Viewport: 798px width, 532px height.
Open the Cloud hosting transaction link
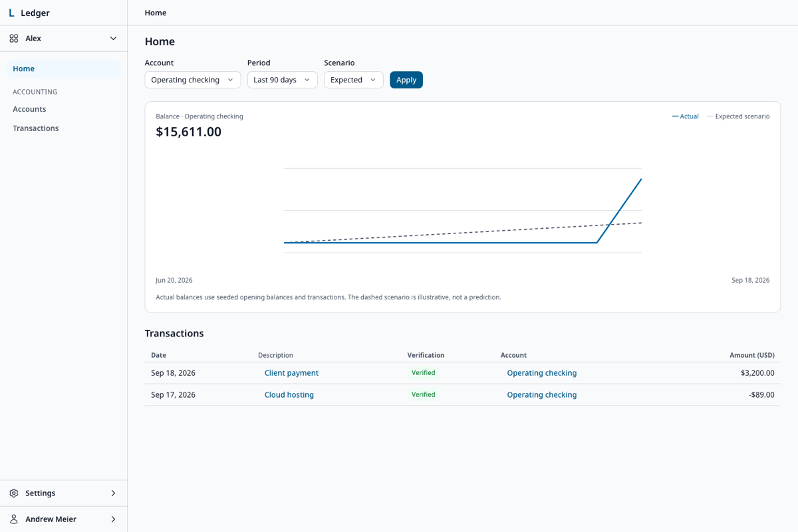[289, 395]
